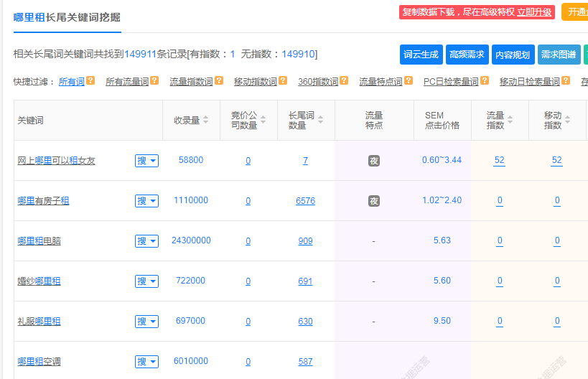Click the 高频需求 button
This screenshot has width=588, height=379.
pos(467,55)
